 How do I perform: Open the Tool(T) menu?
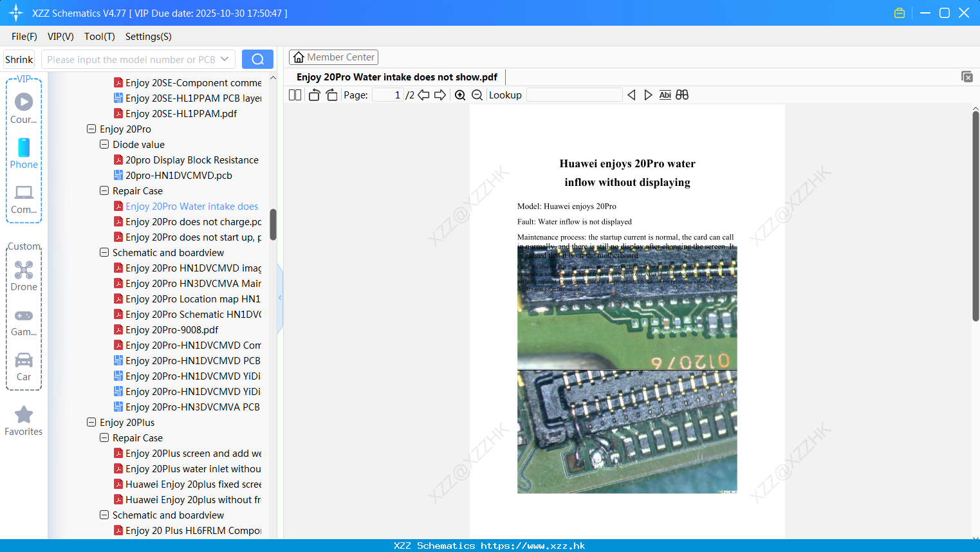point(100,37)
